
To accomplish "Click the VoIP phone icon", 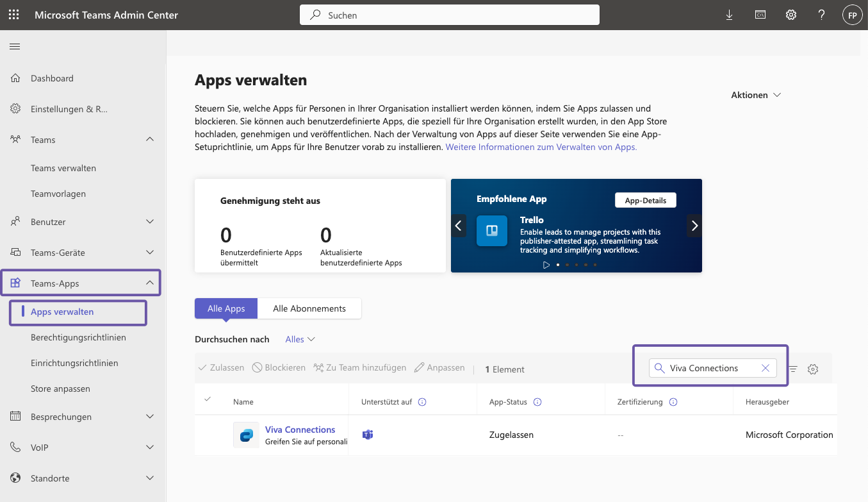I will 16,448.
